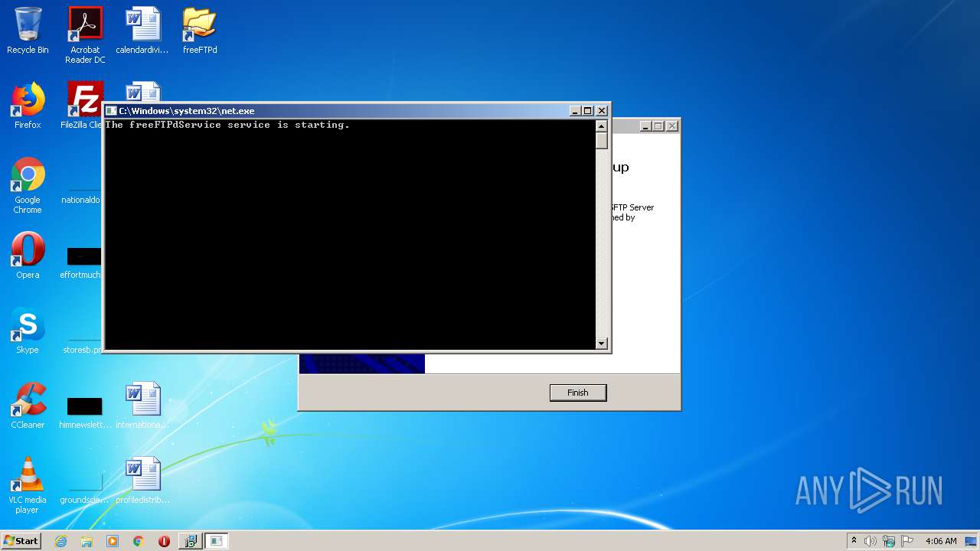Open the network tray icon
Viewport: 980px width, 551px height.
point(889,541)
